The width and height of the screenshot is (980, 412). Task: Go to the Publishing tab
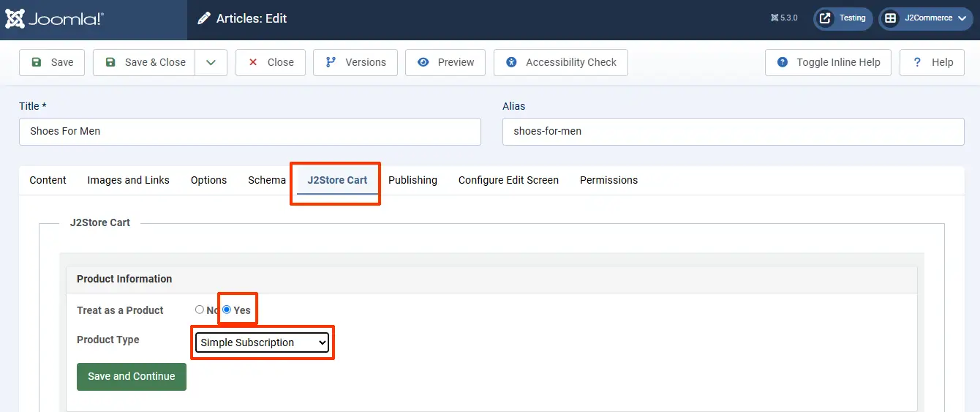coord(412,180)
